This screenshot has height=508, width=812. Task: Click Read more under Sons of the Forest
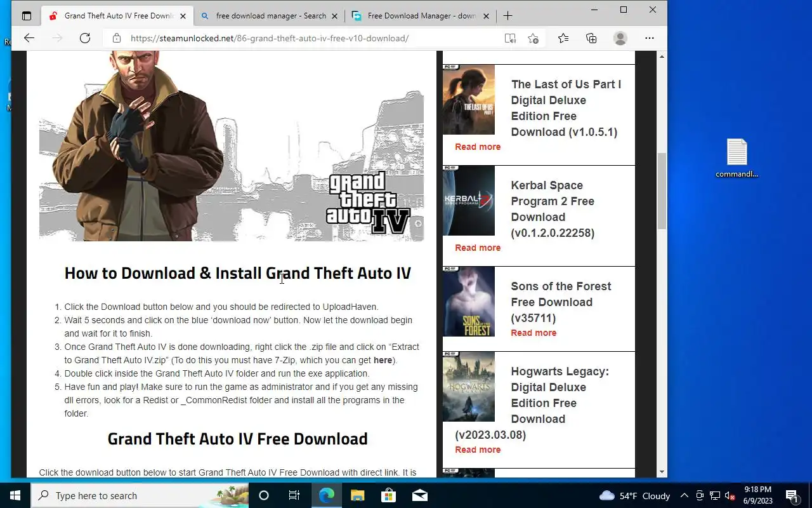(x=534, y=333)
